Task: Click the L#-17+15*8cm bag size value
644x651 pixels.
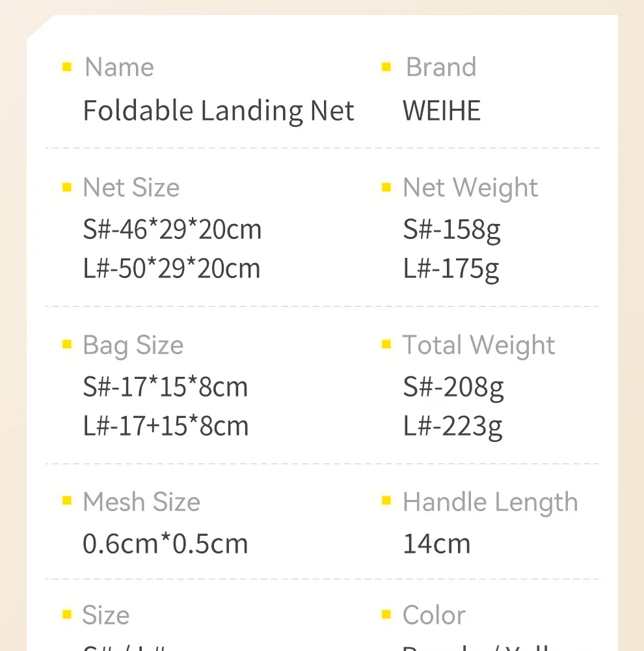Action: coord(166,426)
